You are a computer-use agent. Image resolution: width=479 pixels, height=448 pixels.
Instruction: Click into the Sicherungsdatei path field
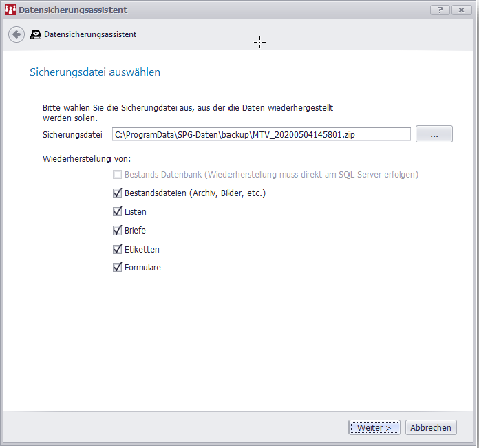click(260, 134)
